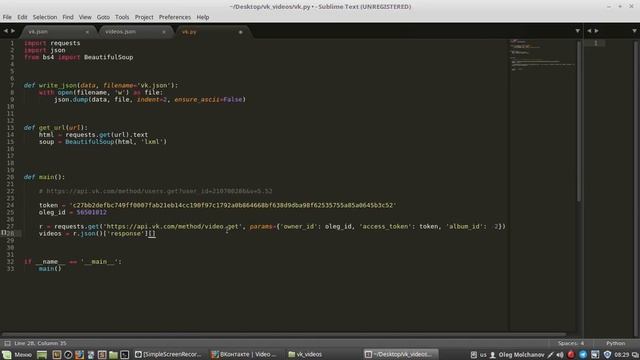Go to next tab with right arrow

point(13,31)
